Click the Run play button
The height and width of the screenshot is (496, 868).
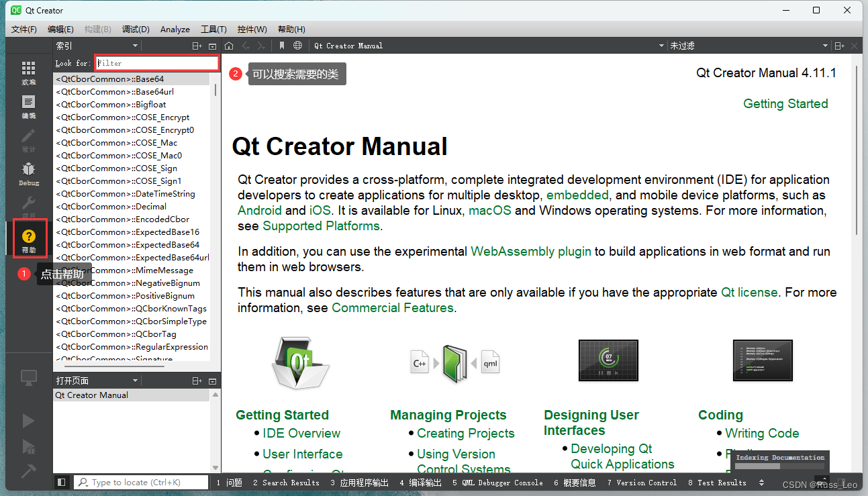28,421
